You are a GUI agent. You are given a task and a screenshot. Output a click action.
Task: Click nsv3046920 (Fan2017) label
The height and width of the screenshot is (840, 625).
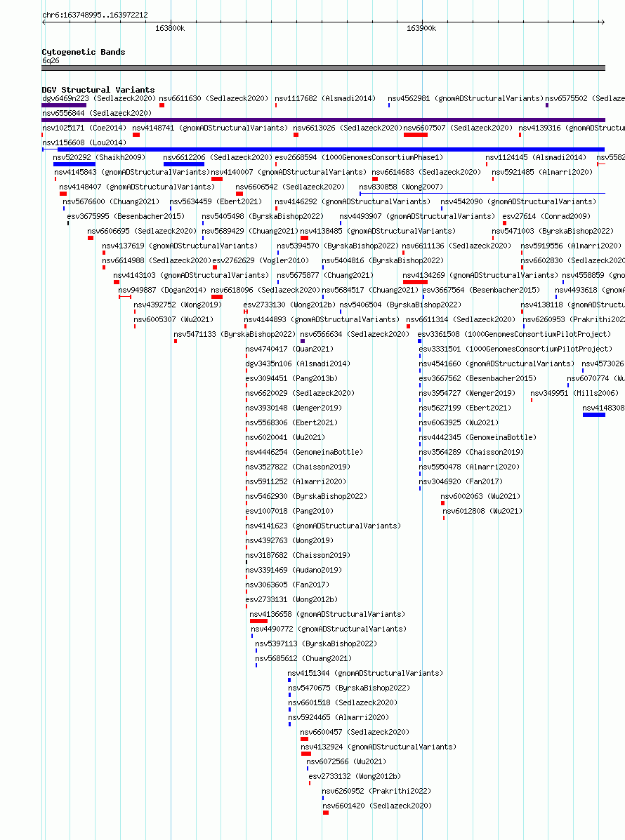[x=461, y=481]
